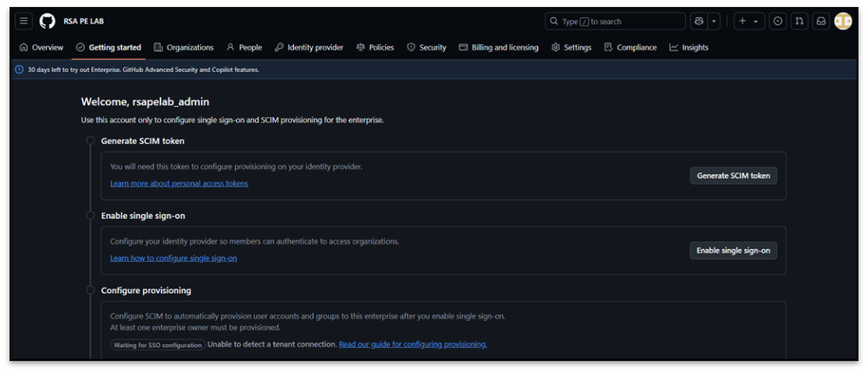Open the Pull requests icon in header

[x=799, y=21]
